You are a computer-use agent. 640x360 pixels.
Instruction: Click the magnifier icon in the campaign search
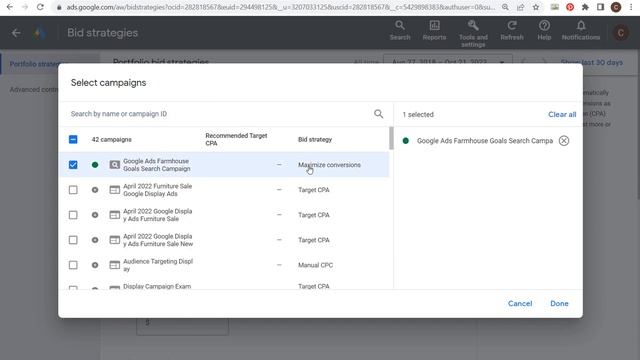378,114
